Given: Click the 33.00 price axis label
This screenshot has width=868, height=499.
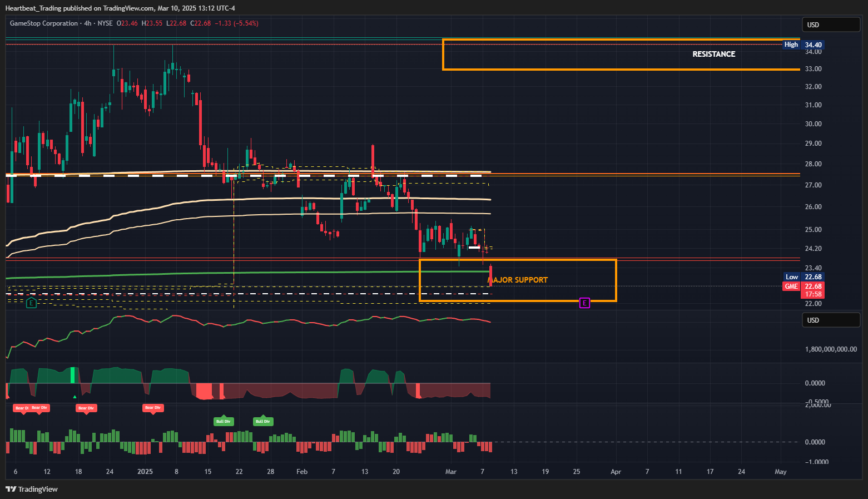Looking at the screenshot, I should click(x=813, y=69).
